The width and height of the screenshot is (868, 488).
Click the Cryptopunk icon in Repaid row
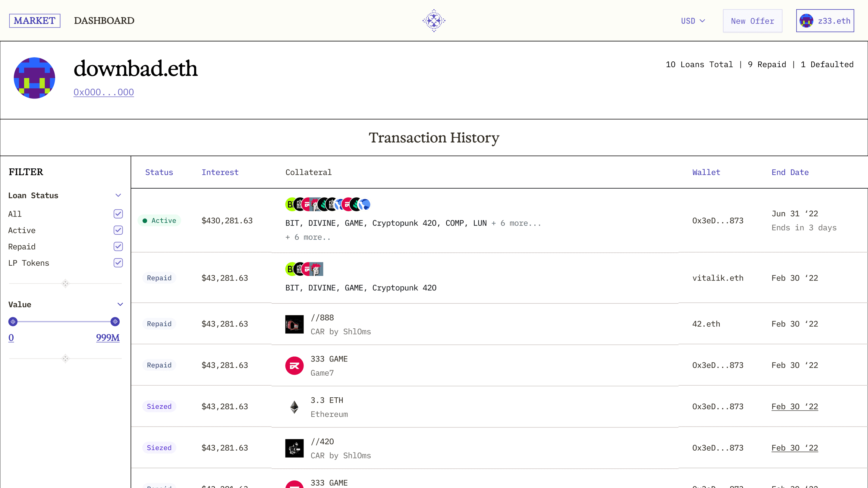click(x=317, y=269)
